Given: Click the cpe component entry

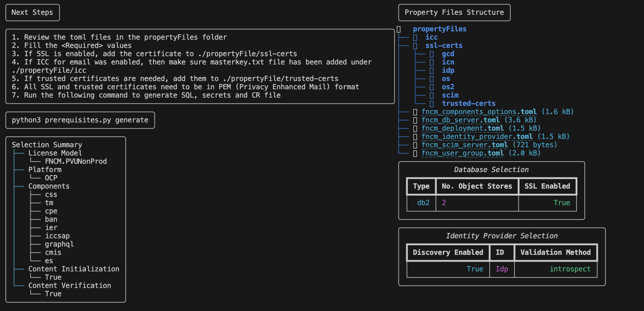Looking at the screenshot, I should coord(51,211).
